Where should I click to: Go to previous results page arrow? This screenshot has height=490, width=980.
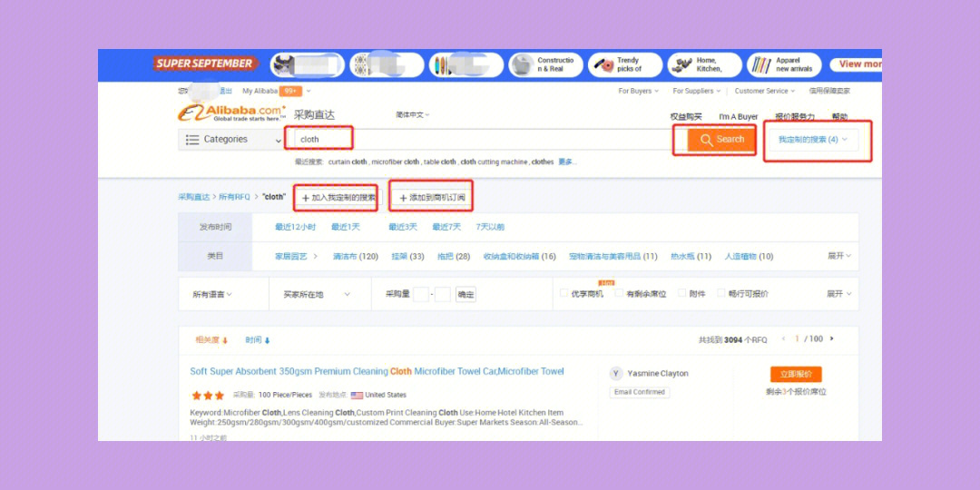coord(783,338)
